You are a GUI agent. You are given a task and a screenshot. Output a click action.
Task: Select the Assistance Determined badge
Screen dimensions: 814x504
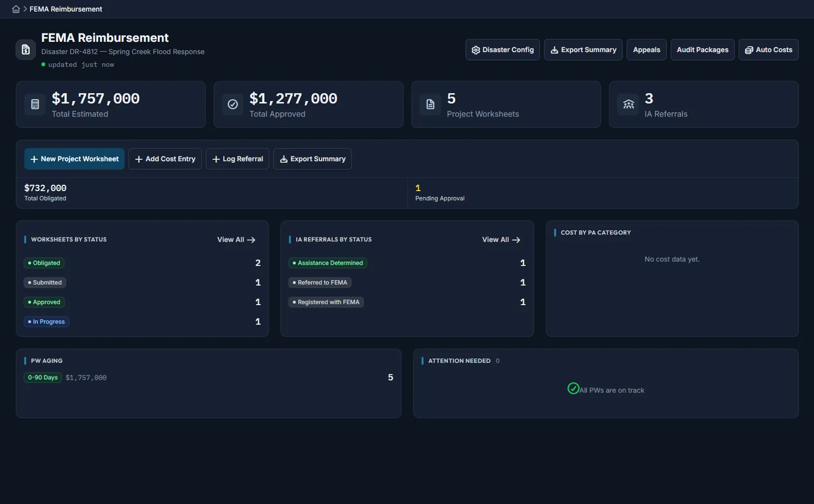coord(328,263)
